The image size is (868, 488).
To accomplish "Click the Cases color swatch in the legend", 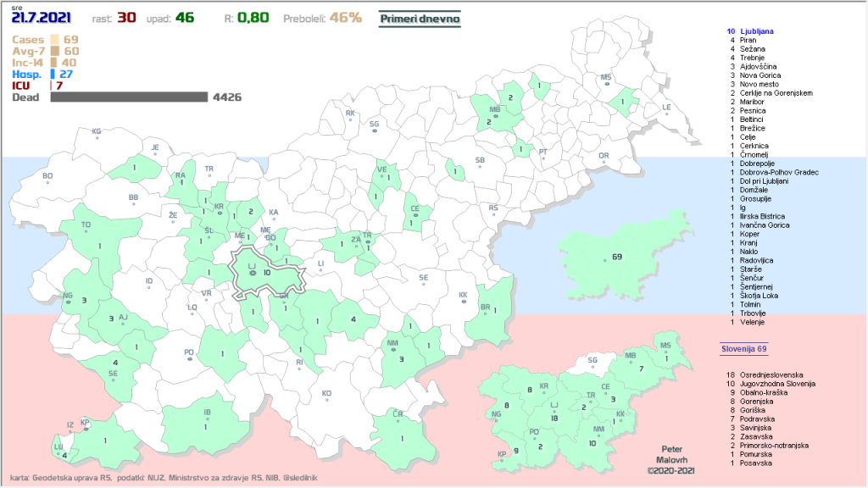I will [x=54, y=40].
